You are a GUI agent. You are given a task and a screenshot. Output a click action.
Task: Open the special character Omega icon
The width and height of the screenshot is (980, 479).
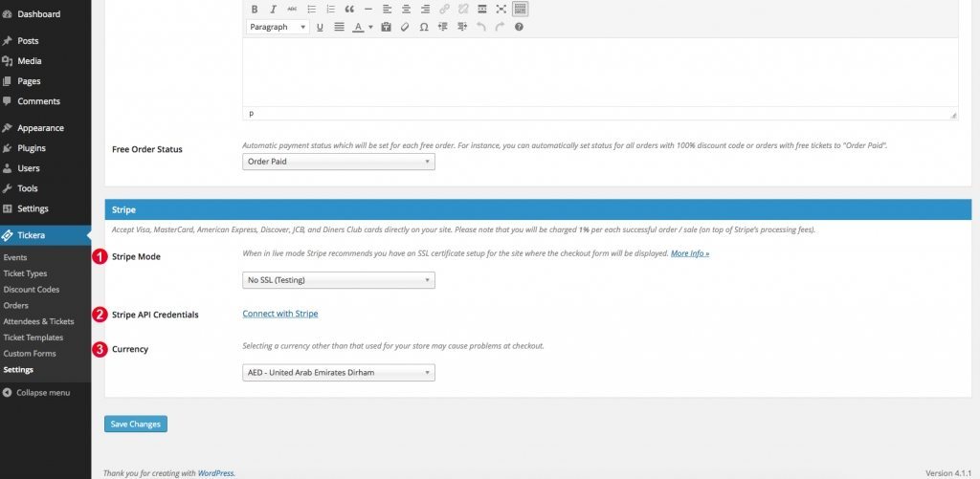[x=423, y=27]
